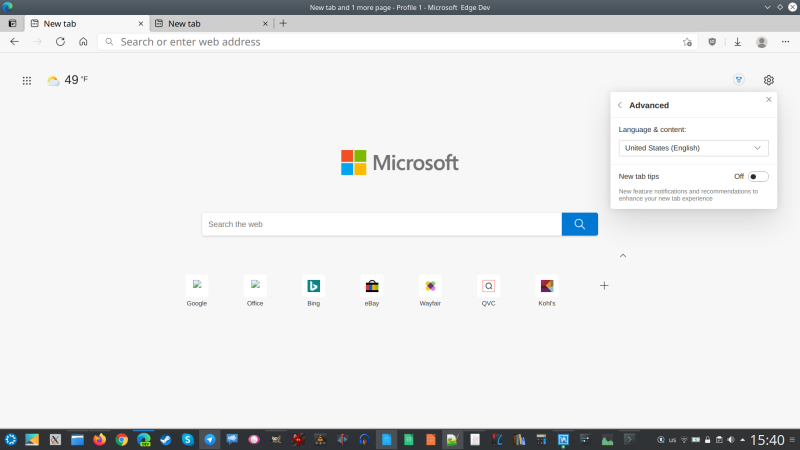Viewport: 800px width, 450px height.
Task: Open Telegram from the taskbar
Action: pos(210,439)
